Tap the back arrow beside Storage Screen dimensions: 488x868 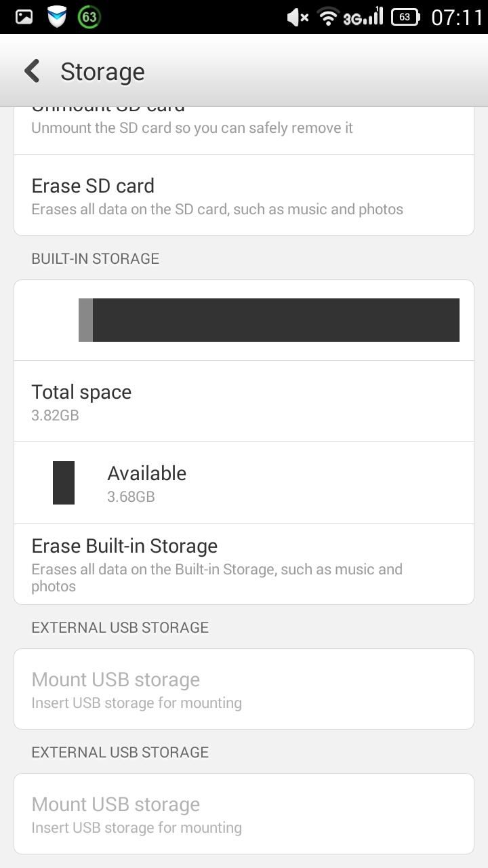[x=32, y=71]
